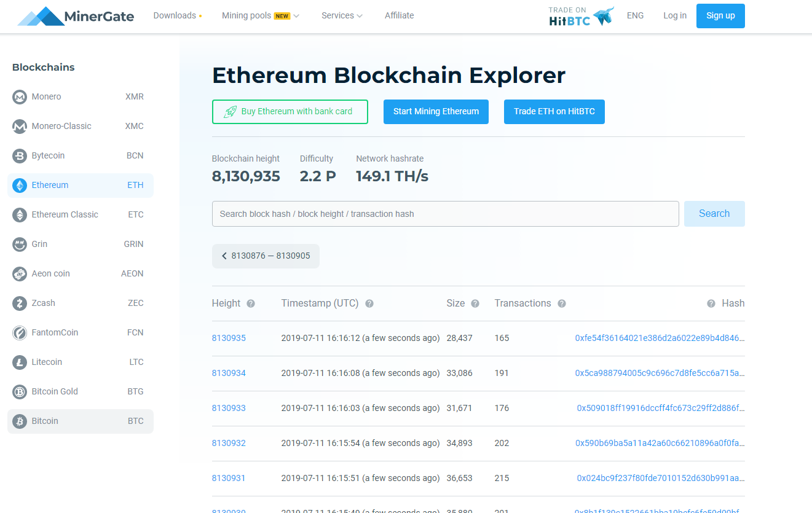
Task: Click the help icon next to Height
Action: pos(251,303)
